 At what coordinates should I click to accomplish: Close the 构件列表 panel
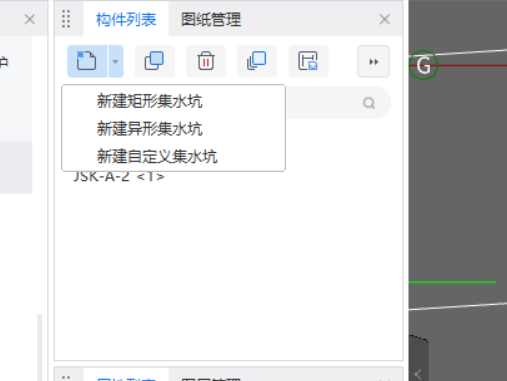(385, 19)
